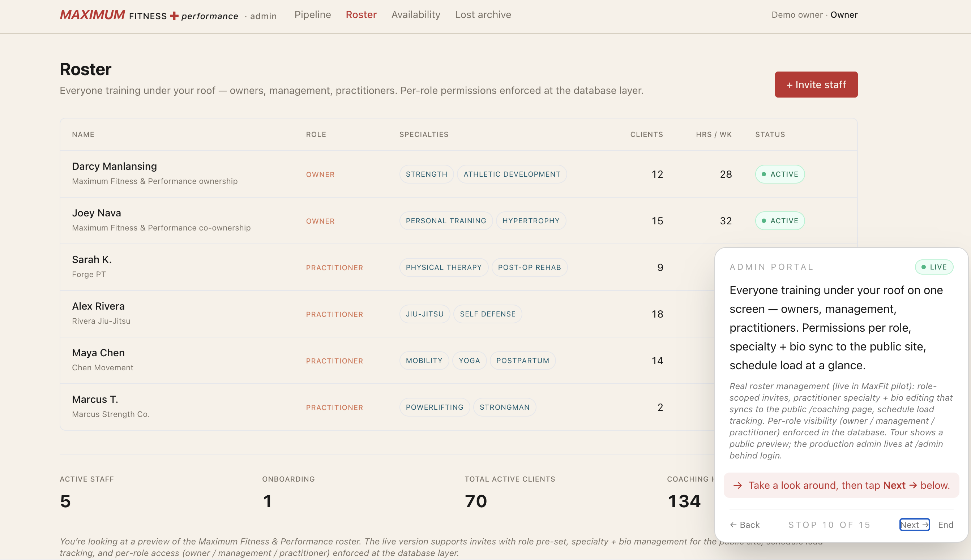Go to the Availability tab
The image size is (971, 560).
tap(416, 14)
